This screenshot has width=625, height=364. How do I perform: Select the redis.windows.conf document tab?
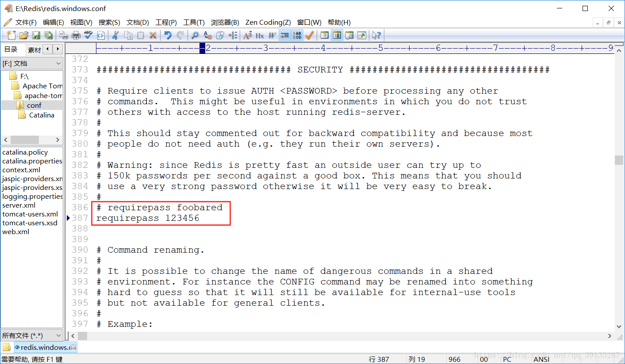click(46, 347)
